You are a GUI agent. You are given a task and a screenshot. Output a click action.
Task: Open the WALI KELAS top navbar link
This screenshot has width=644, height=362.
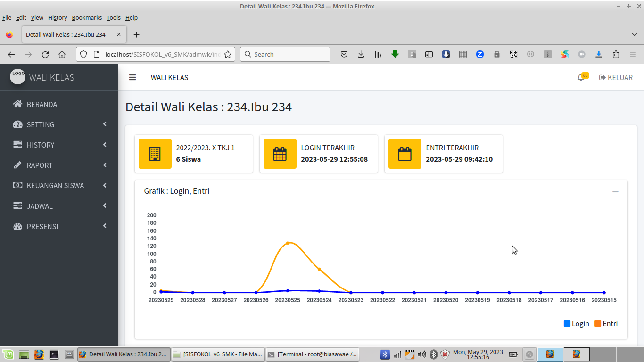(x=169, y=78)
